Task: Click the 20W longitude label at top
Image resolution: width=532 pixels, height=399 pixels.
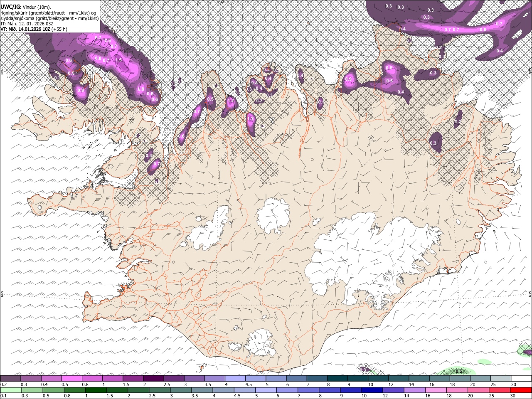Action: [x=222, y=2]
